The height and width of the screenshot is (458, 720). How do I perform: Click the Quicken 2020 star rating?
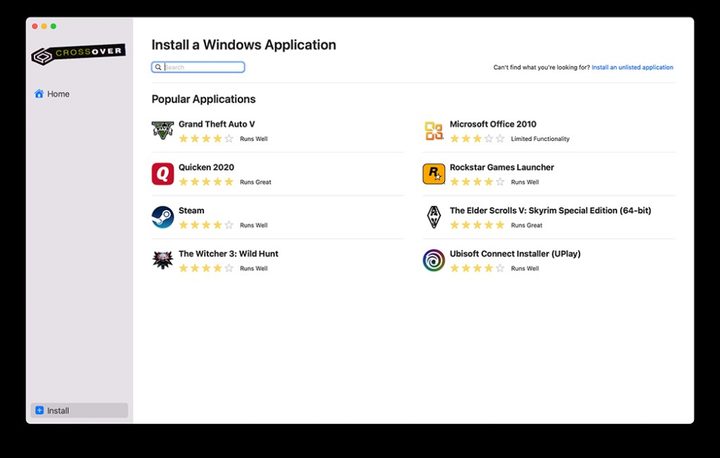point(206,182)
